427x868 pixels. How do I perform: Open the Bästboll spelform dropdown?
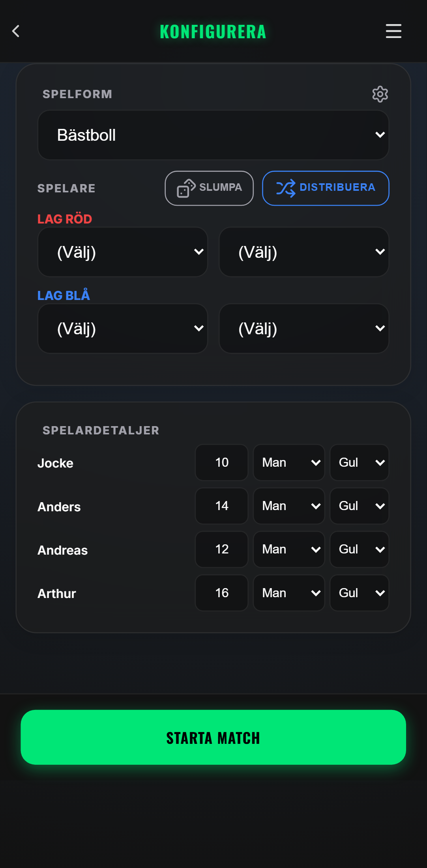tap(213, 135)
